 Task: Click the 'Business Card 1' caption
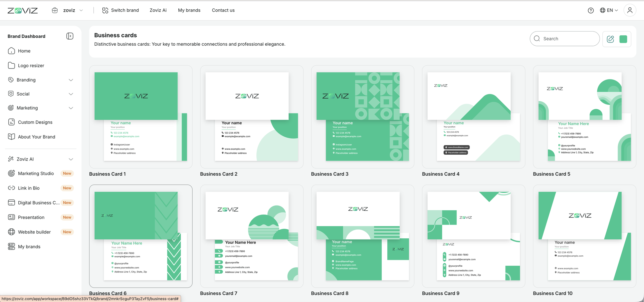coord(107,174)
